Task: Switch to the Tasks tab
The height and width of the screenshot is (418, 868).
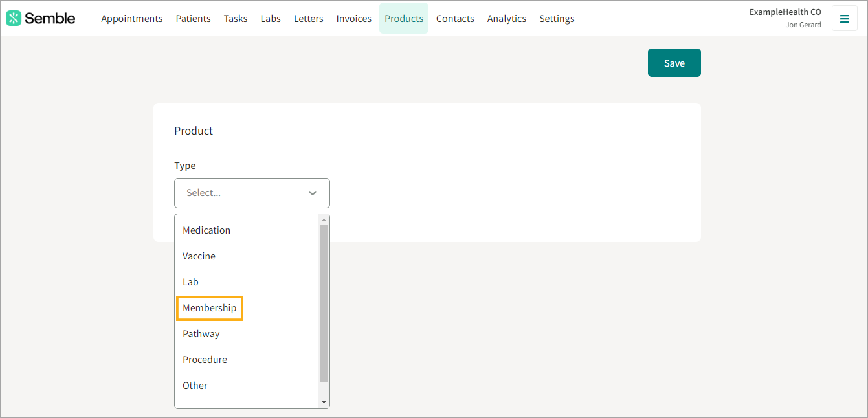Action: [x=236, y=19]
